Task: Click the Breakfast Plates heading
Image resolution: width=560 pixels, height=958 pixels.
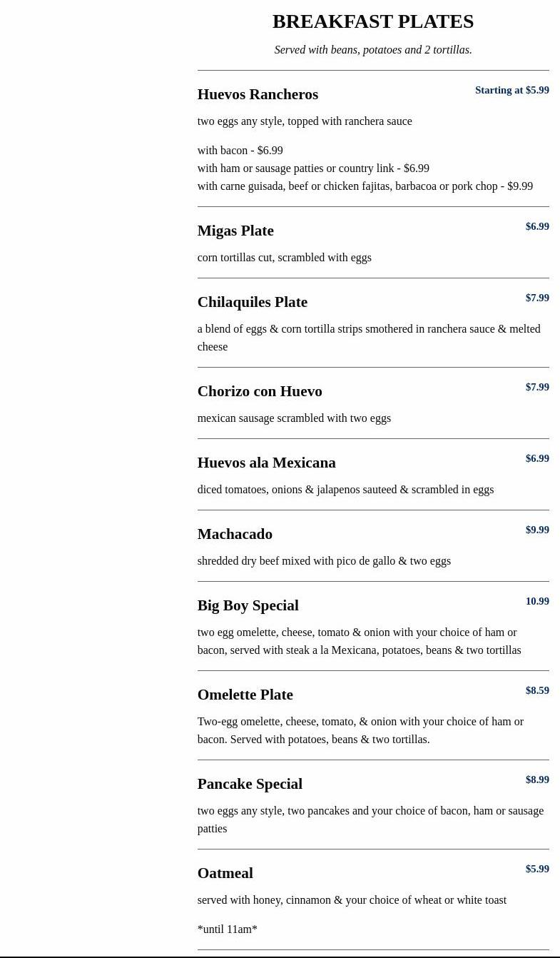Action: 372,21
